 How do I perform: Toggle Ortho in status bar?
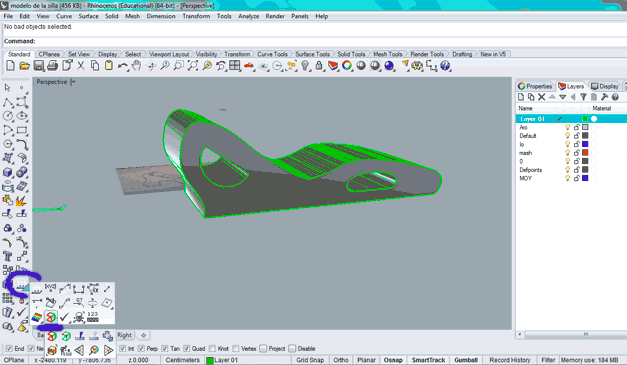point(341,360)
